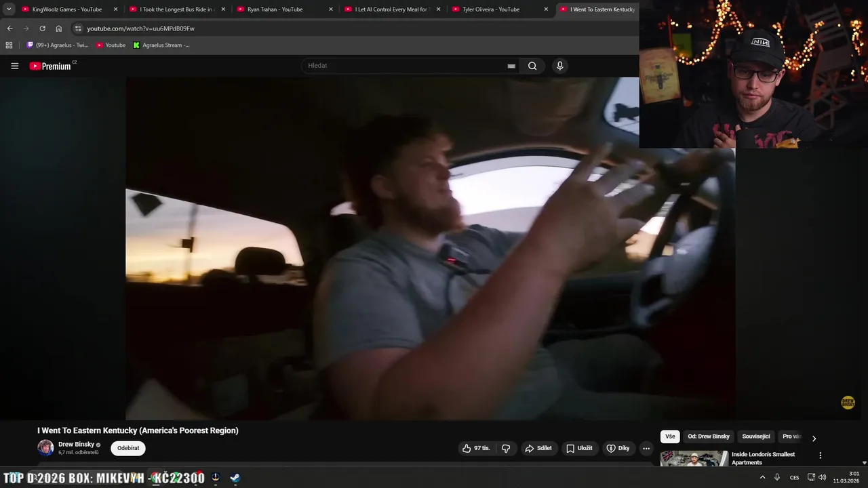Select the Pro vás filter chip
This screenshot has width=868, height=488.
(792, 436)
